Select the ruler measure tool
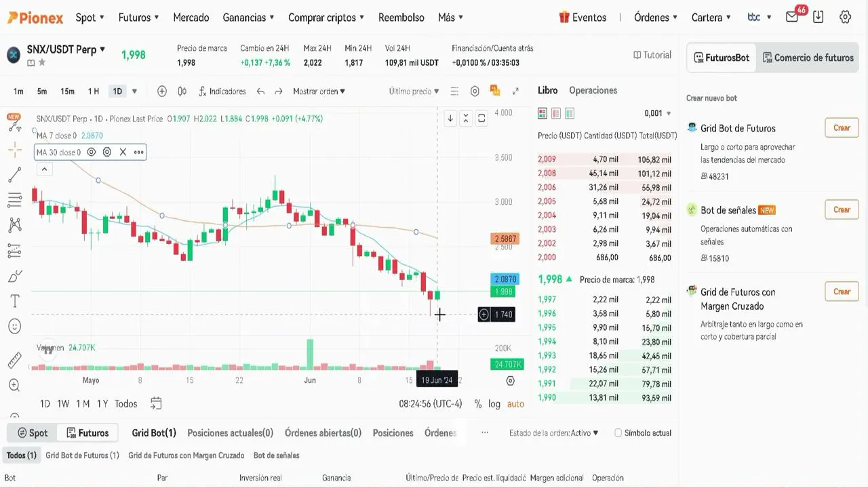 coord(14,361)
